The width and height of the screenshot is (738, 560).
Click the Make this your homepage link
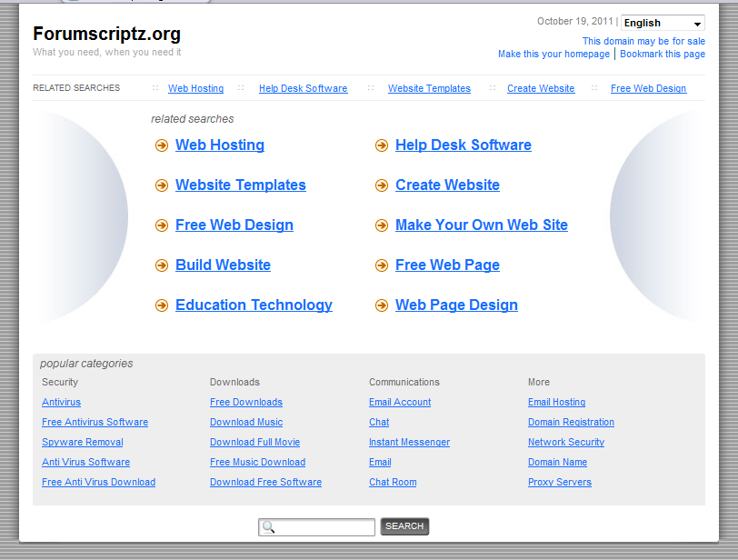coord(553,55)
